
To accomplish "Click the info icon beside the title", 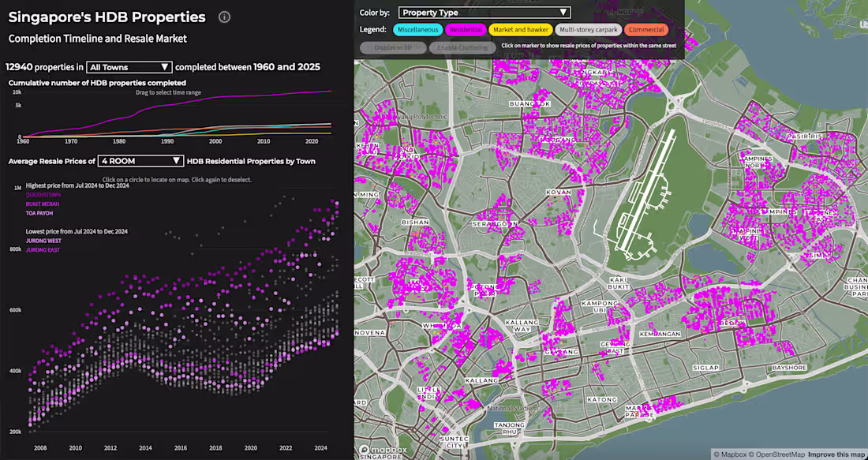I will click(x=225, y=17).
